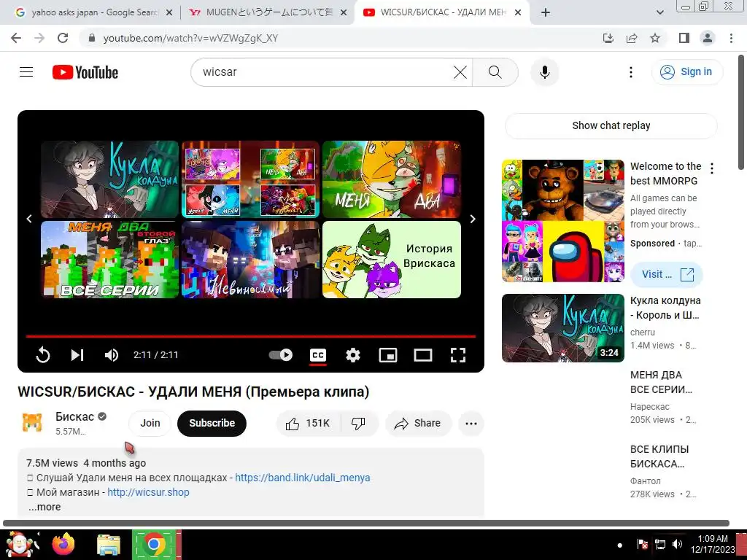Open МЕНЯ ДВА ВСЕ СЕРИИ end-screen thumbnail

109,260
